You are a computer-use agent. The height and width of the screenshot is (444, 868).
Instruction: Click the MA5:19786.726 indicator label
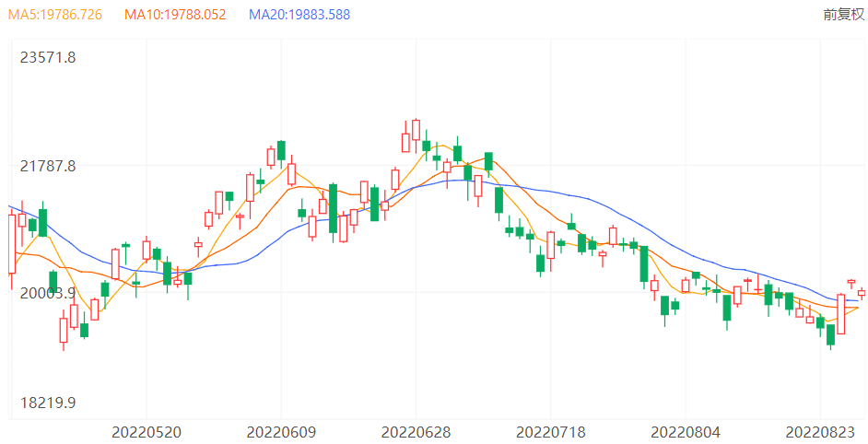(54, 15)
